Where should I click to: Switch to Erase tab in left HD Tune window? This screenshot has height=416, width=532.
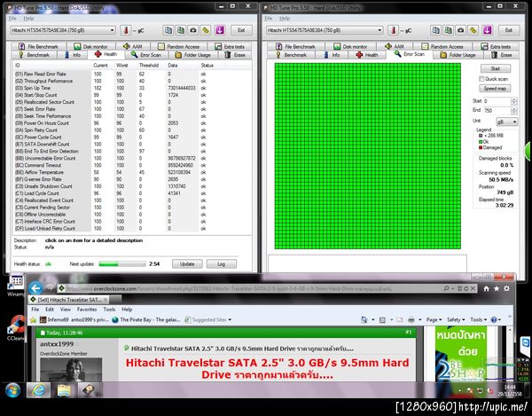(235, 55)
